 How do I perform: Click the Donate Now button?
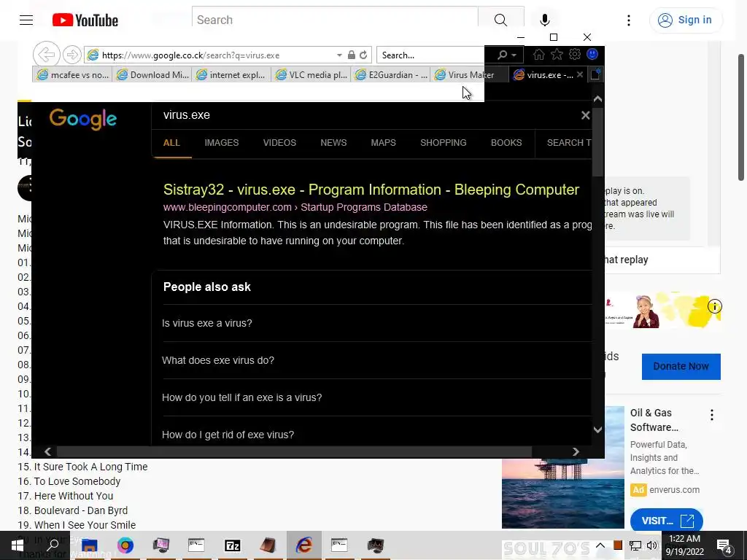[x=681, y=366]
